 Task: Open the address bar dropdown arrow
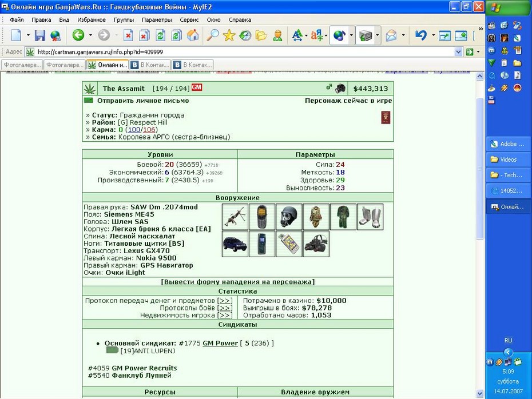coord(458,52)
